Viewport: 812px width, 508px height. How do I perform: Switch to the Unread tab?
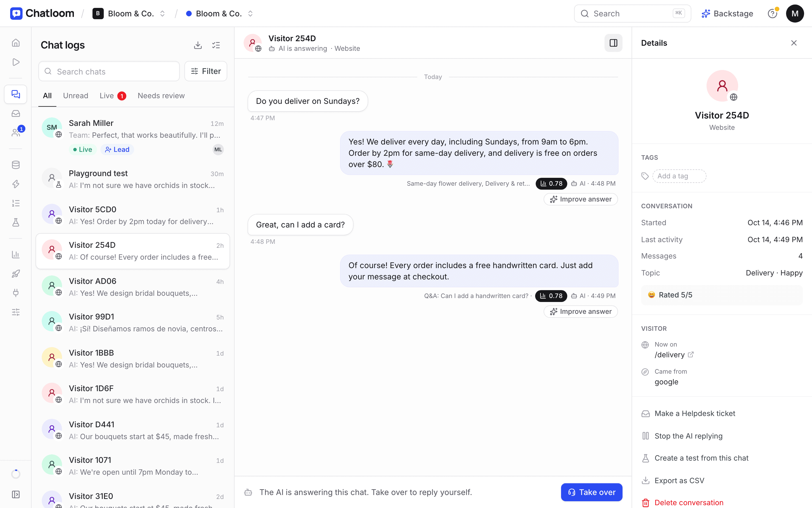click(x=76, y=96)
